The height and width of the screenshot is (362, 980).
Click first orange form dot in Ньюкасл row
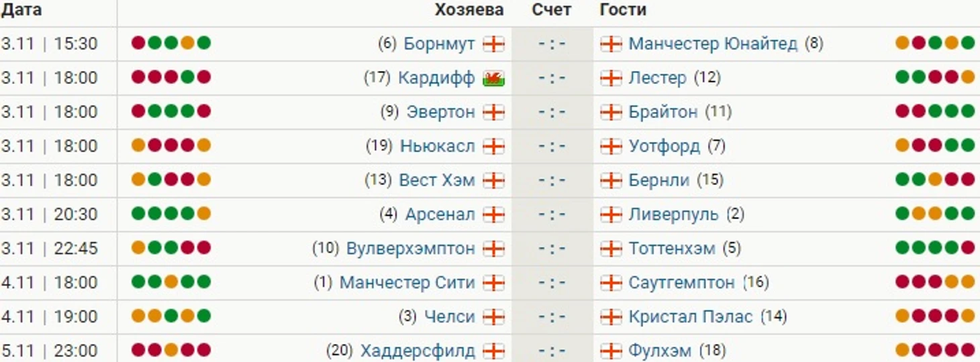138,145
